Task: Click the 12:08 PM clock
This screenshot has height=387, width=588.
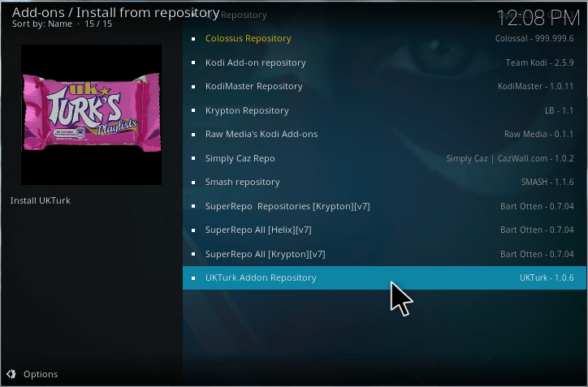Action: 538,18
